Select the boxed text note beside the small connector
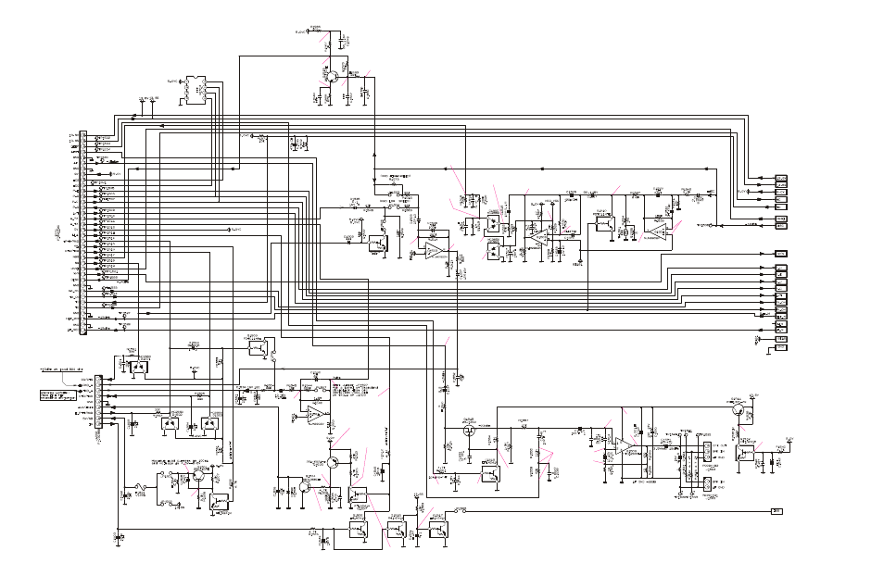Image resolution: width=884 pixels, height=588 pixels. [x=58, y=394]
